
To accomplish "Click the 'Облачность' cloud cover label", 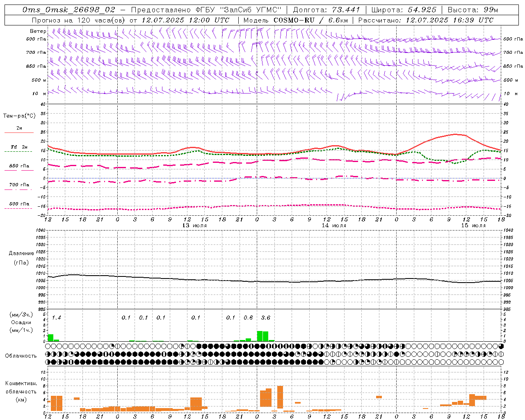I will (21, 356).
